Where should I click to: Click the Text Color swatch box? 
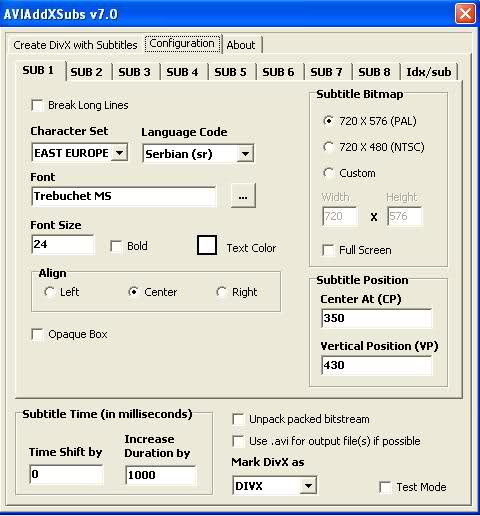[207, 245]
